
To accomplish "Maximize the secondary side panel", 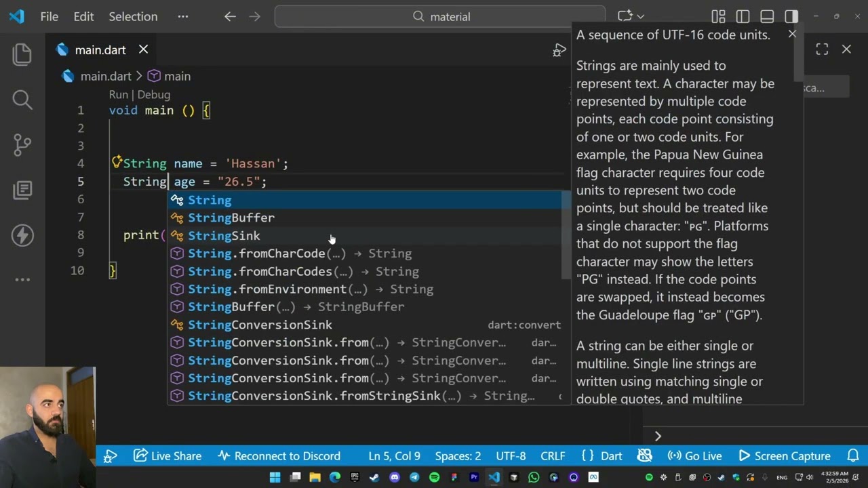I will click(x=822, y=49).
